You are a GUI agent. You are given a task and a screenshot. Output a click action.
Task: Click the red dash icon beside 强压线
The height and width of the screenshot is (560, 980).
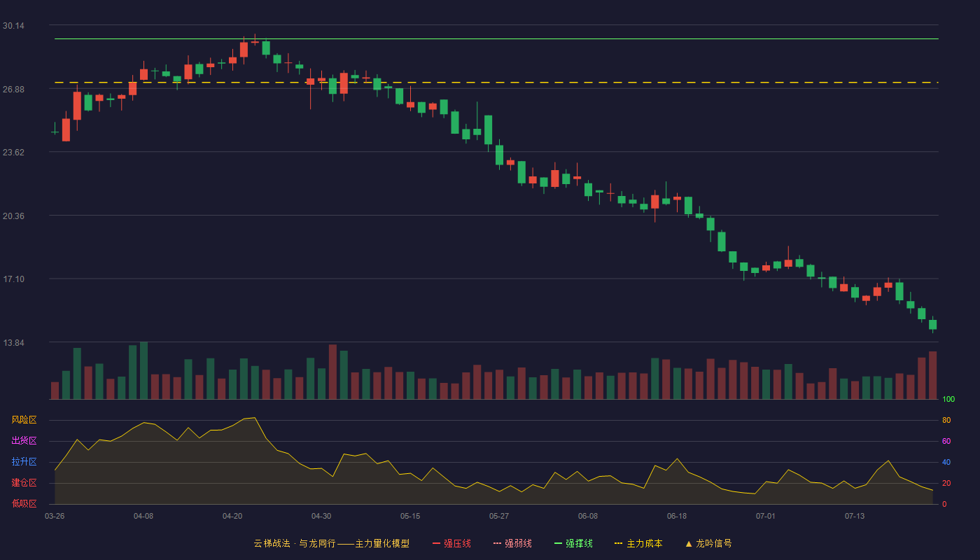coord(436,543)
